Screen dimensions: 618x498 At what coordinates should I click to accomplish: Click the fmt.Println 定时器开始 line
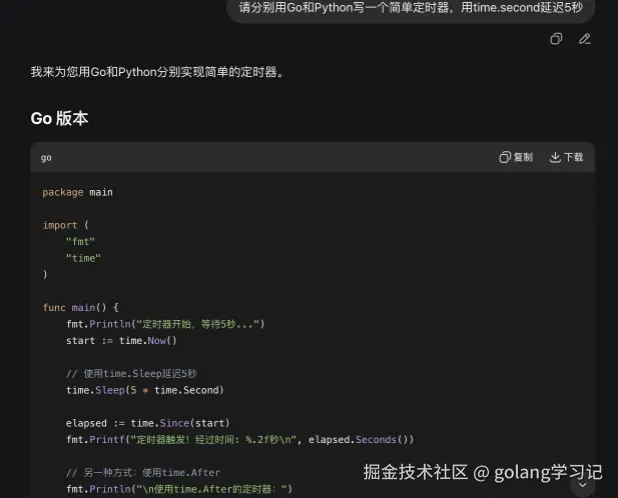click(166, 324)
